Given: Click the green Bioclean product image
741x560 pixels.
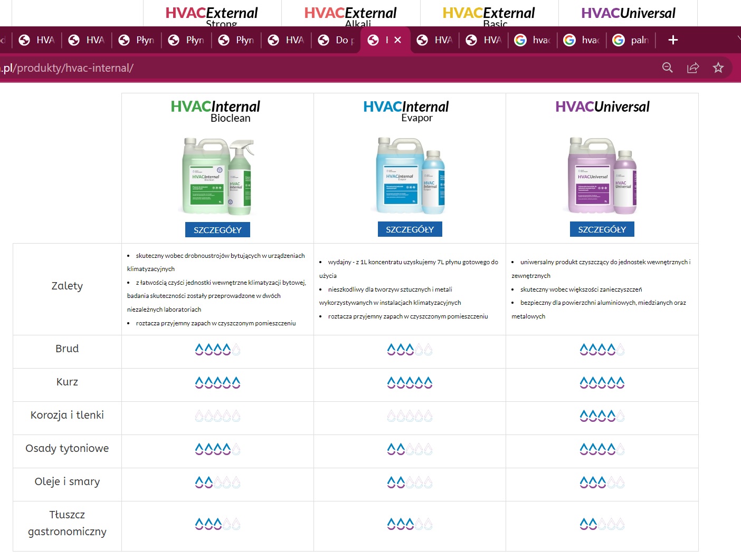Looking at the screenshot, I should coord(217,176).
